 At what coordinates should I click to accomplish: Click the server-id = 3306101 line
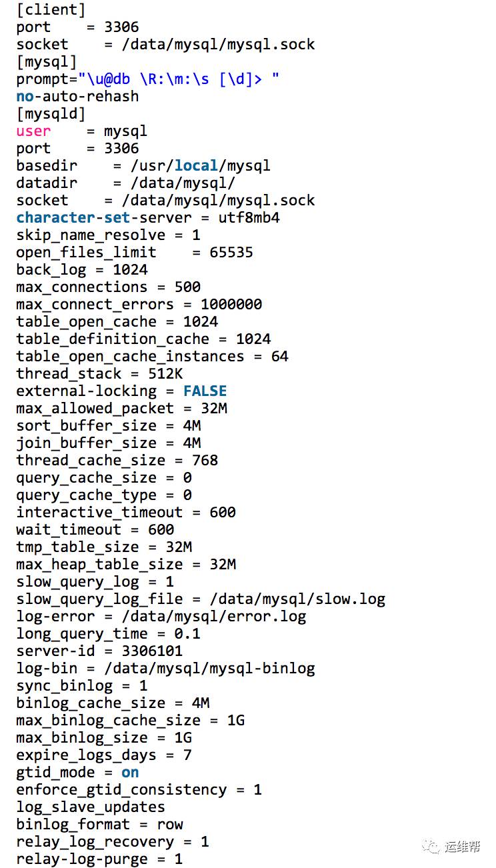pos(99,651)
